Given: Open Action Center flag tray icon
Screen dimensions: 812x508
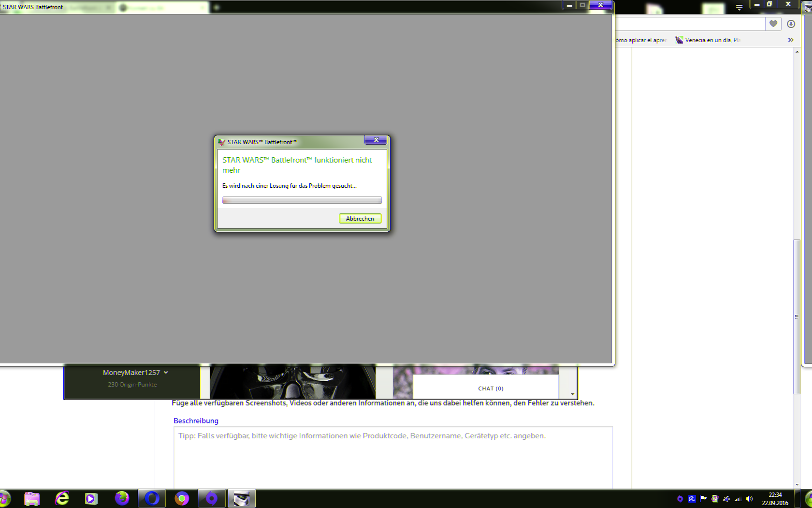Looking at the screenshot, I should click(703, 499).
